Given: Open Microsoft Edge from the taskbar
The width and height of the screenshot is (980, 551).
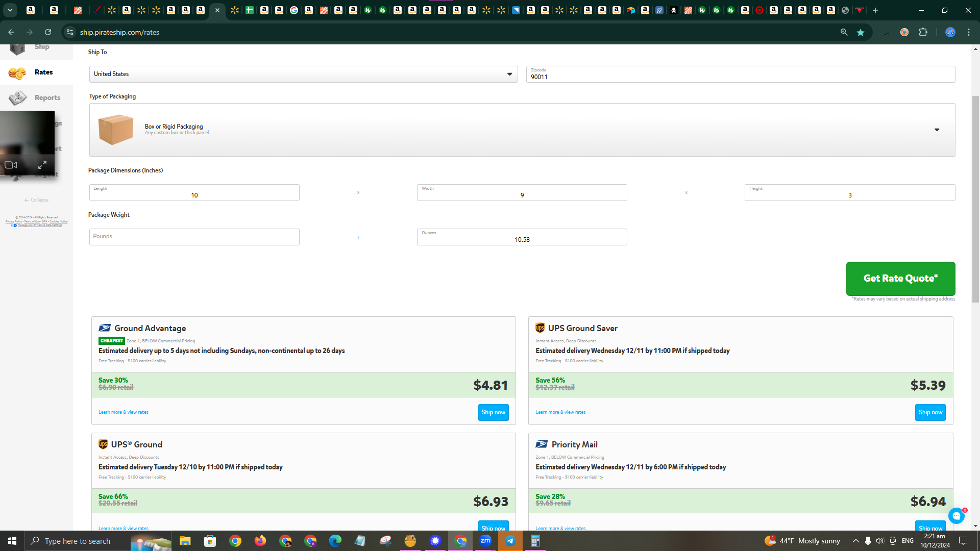Looking at the screenshot, I should pos(335,541).
